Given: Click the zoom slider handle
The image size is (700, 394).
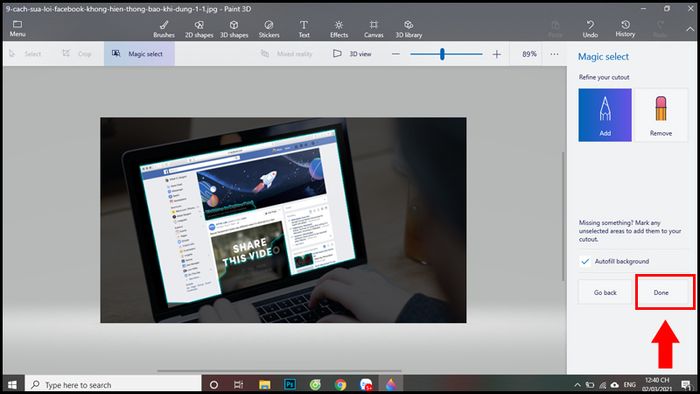Looking at the screenshot, I should pos(442,54).
